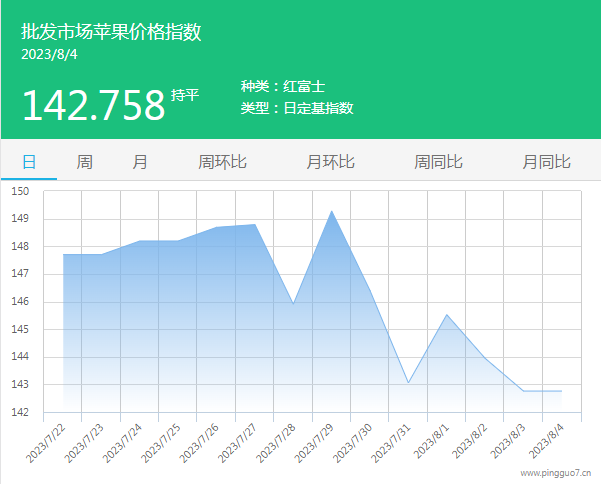
Task: Click the first chart point above 2023/7/22
Action: click(x=63, y=254)
